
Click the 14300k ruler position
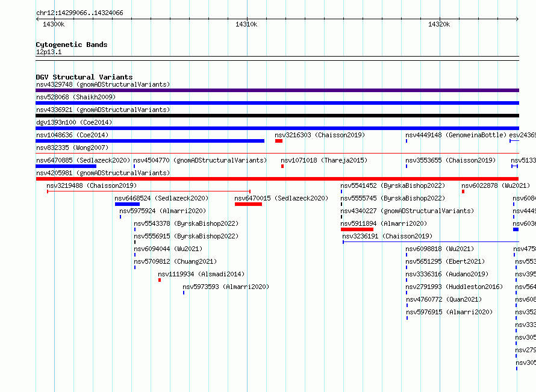pos(54,24)
